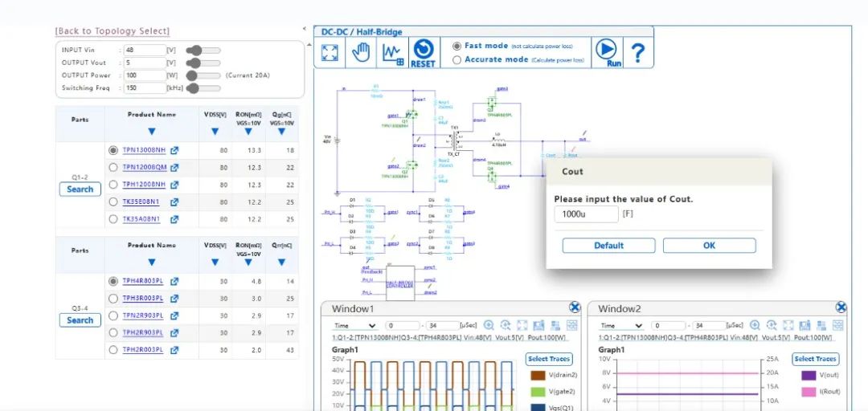
Task: Click Search button for Q3-4 parts
Action: click(x=80, y=320)
